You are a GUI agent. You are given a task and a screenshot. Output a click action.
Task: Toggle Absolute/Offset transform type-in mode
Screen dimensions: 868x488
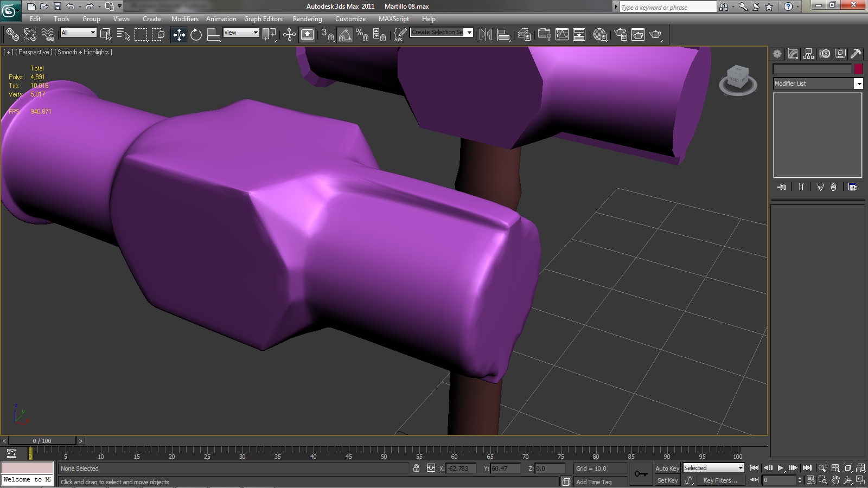(431, 468)
